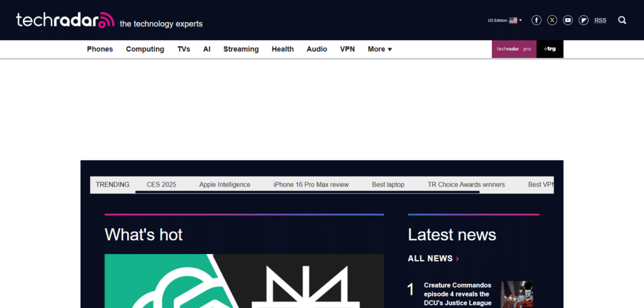644x308 pixels.
Task: Select the AI nav item
Action: click(x=206, y=49)
